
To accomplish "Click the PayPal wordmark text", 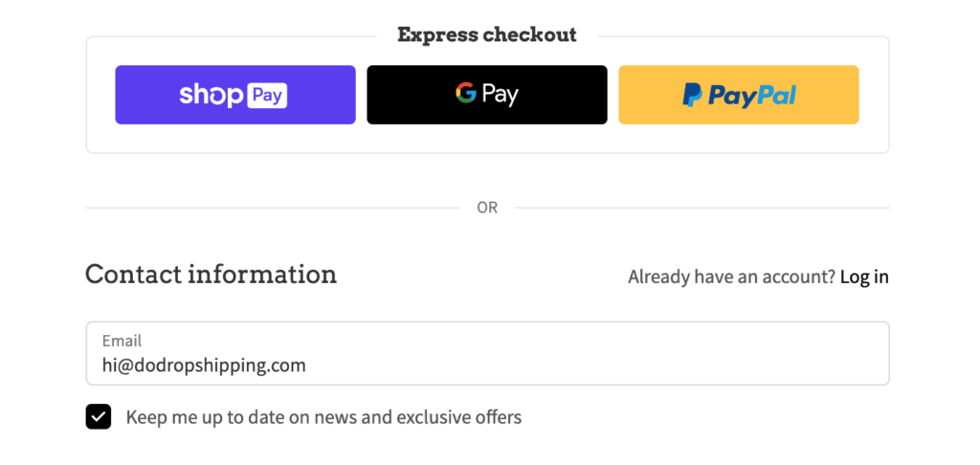I will point(752,96).
